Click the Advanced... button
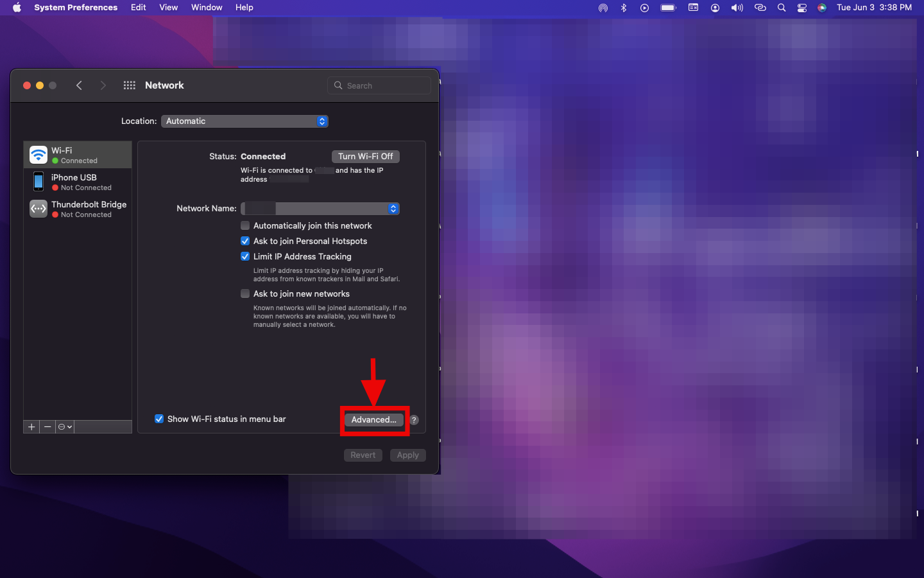The height and width of the screenshot is (578, 924). (373, 420)
